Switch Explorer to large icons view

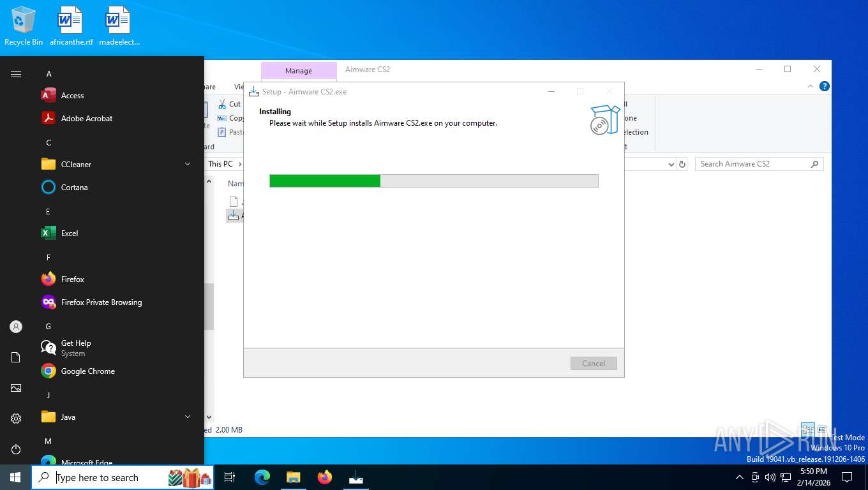[822, 429]
